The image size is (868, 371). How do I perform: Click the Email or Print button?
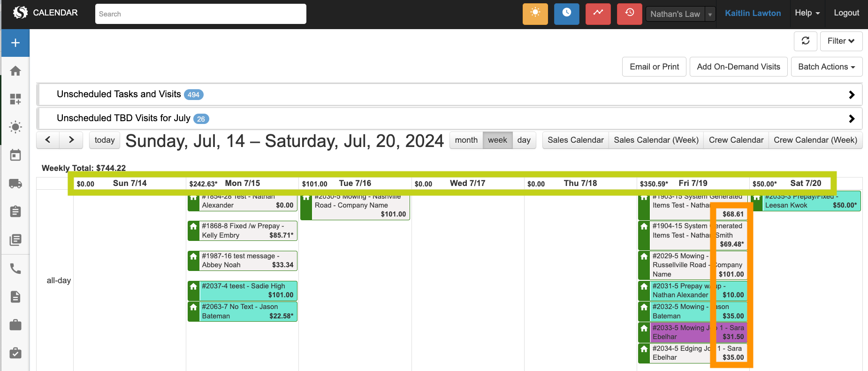click(654, 67)
